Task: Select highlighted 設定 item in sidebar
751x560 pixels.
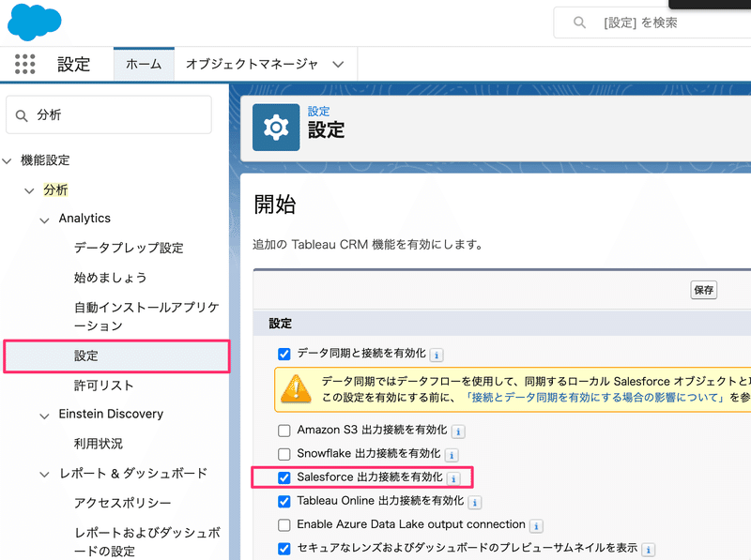Action: click(x=116, y=356)
